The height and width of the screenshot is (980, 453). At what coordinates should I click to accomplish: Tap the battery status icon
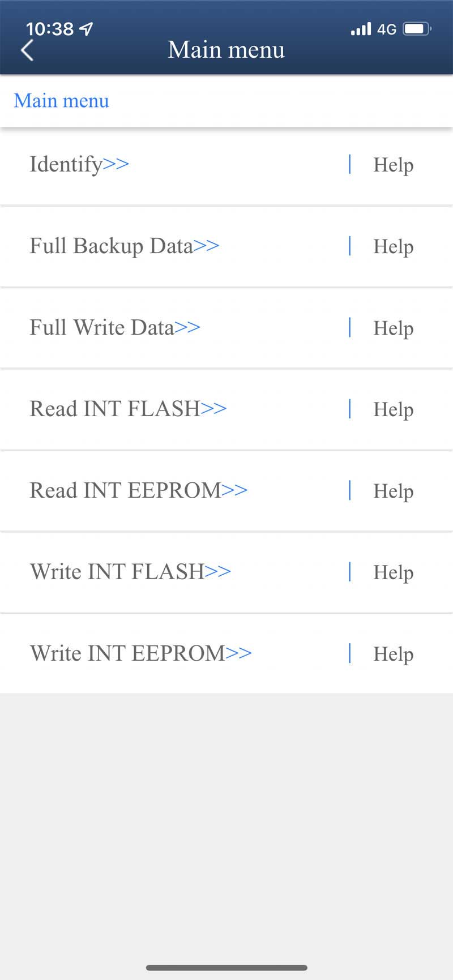417,29
